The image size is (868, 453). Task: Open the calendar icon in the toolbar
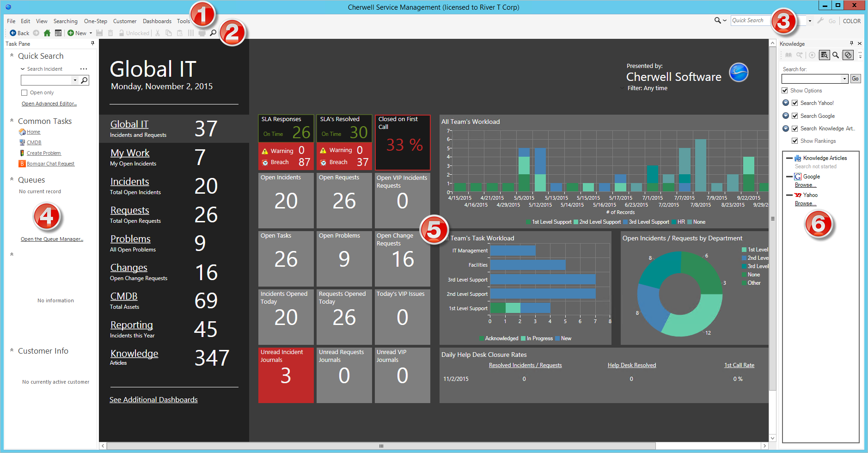coord(58,33)
